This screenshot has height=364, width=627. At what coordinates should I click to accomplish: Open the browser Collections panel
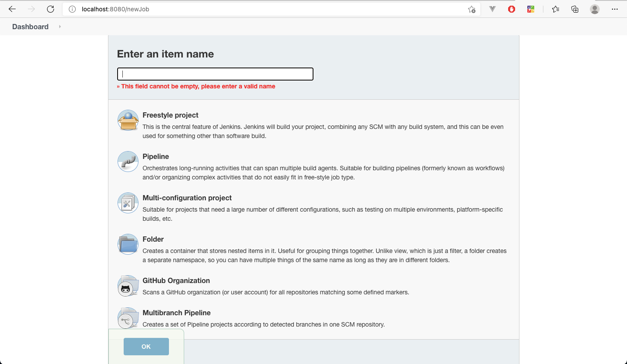click(575, 9)
